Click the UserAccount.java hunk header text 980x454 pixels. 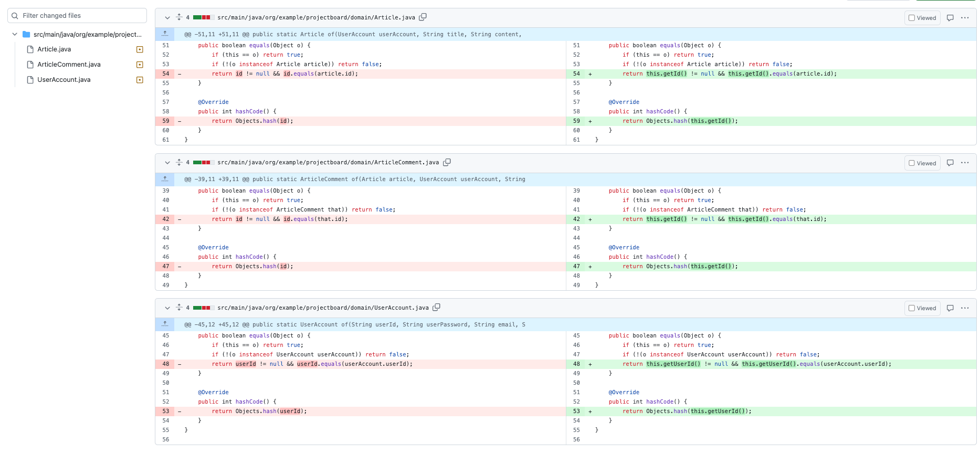(x=355, y=324)
